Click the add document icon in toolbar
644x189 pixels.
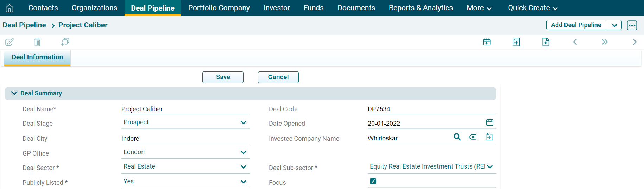click(x=545, y=42)
